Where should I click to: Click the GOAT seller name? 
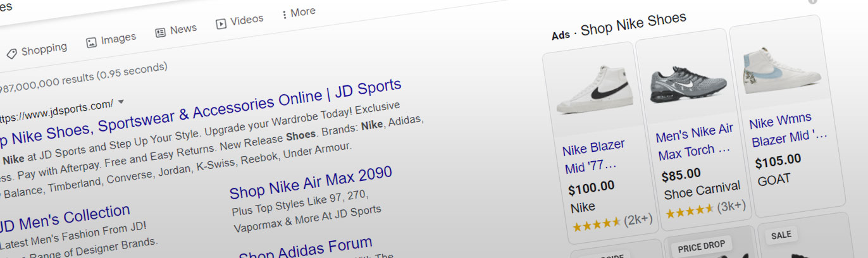(x=774, y=180)
